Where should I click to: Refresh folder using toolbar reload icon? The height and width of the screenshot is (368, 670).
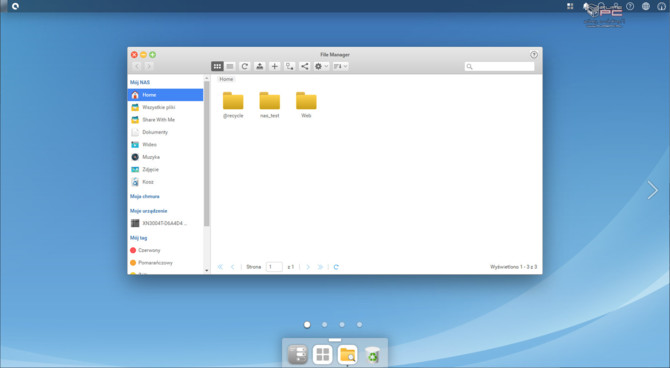(x=244, y=66)
